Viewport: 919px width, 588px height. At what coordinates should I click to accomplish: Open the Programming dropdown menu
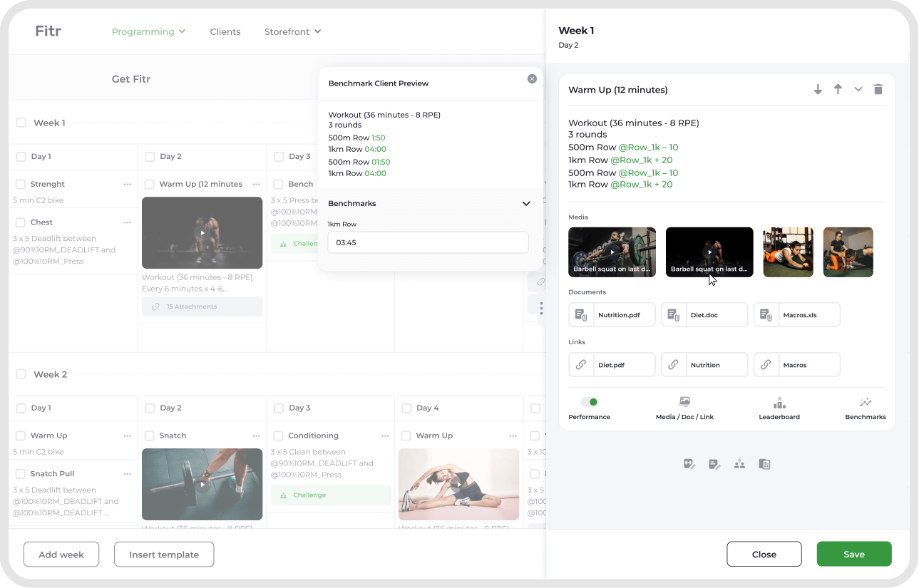(x=148, y=31)
